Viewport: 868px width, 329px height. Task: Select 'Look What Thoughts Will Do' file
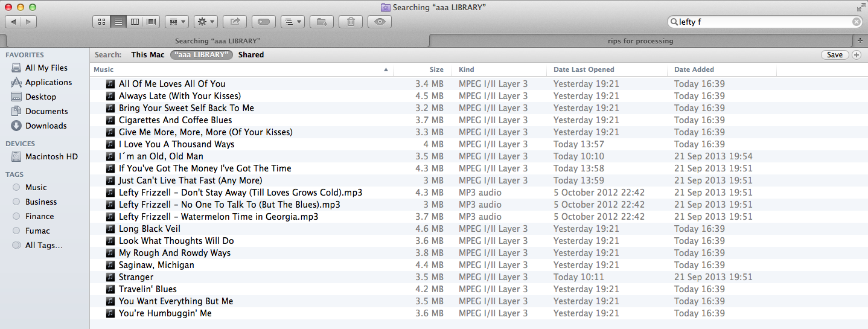(x=176, y=241)
